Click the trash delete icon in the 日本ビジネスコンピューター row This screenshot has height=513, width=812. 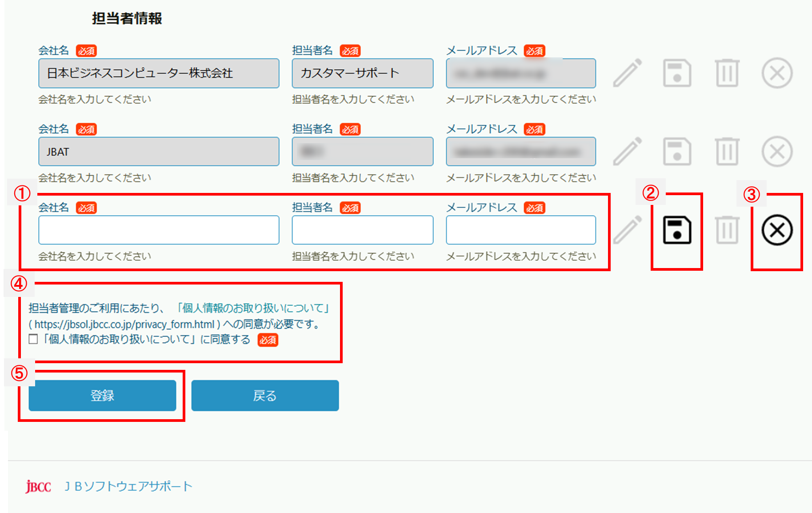point(727,73)
